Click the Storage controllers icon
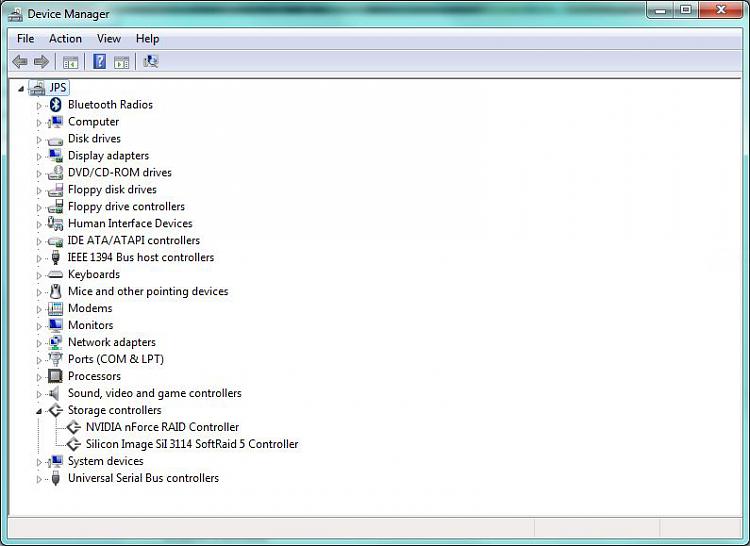The image size is (750, 546). click(56, 410)
